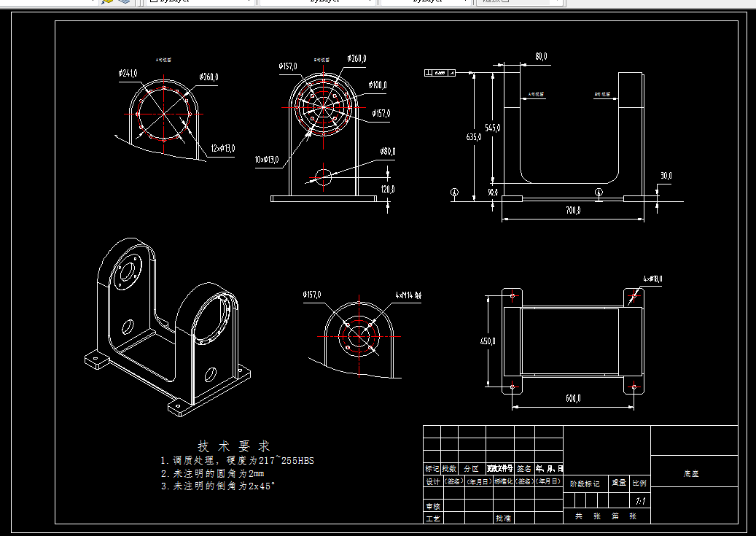Click the 批准 cell in title block
Screen dimensions: 756x536
coord(503,518)
